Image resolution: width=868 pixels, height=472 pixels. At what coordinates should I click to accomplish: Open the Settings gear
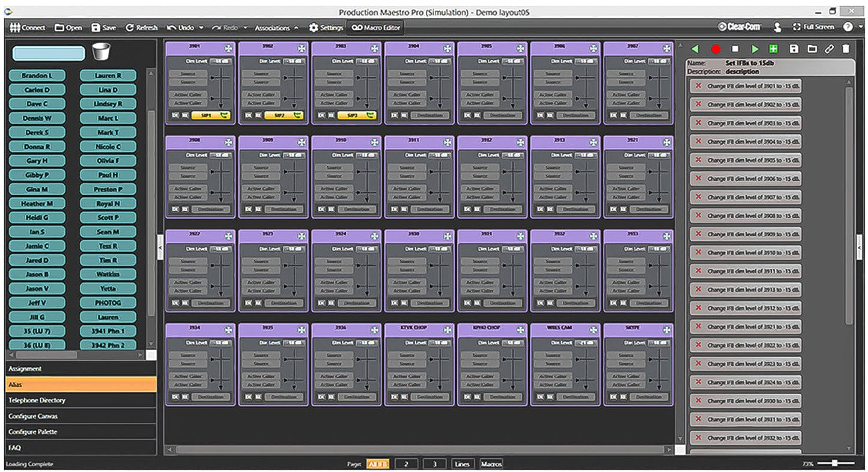(326, 28)
